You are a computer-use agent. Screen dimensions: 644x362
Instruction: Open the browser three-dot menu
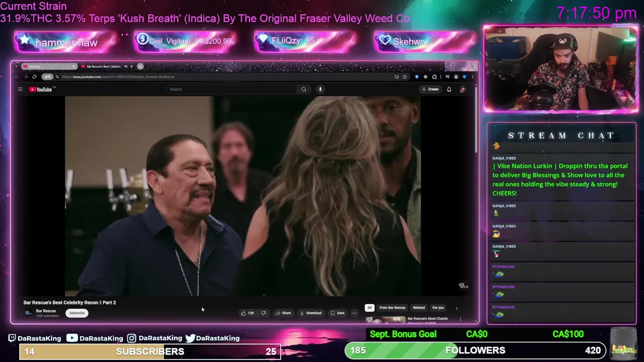(472, 77)
